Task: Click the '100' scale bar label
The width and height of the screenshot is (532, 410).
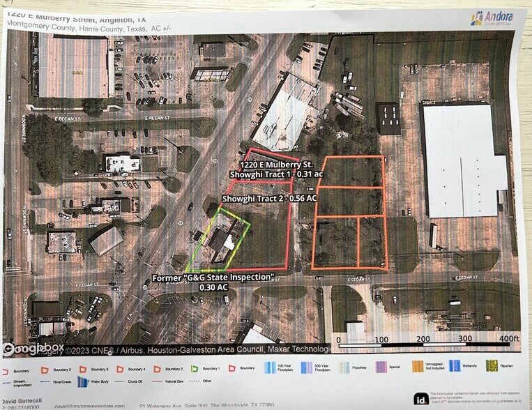Action: pos(381,340)
